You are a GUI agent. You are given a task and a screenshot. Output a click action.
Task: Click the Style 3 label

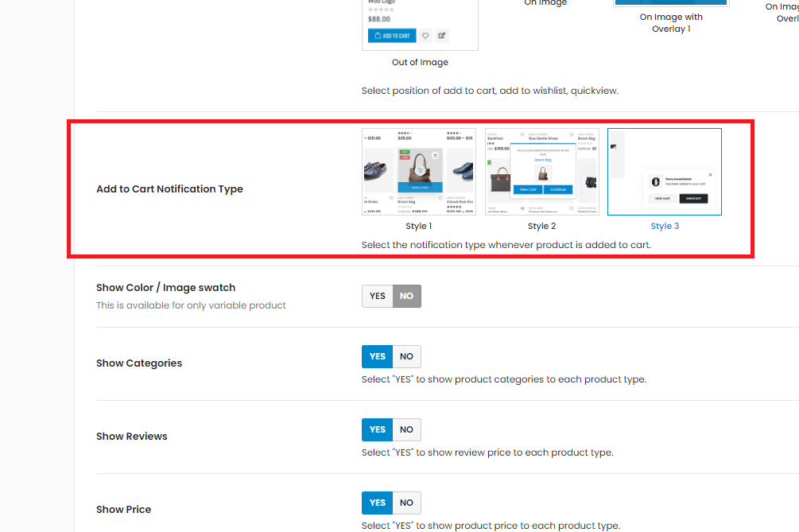click(665, 227)
